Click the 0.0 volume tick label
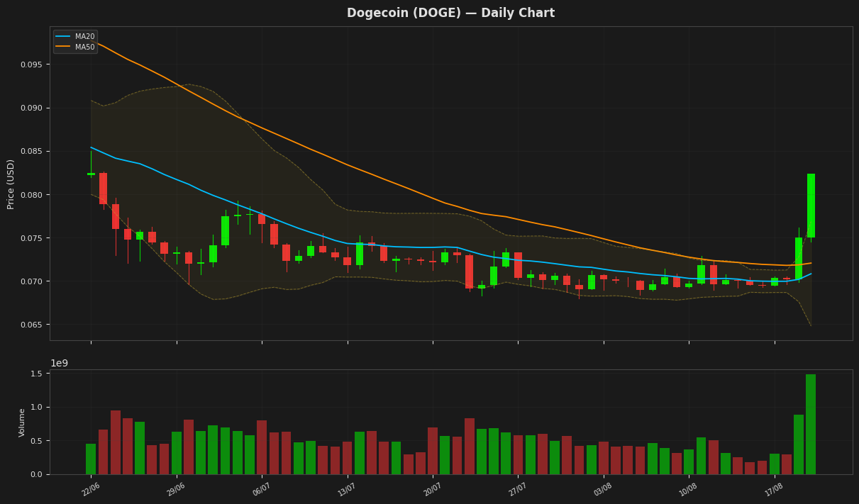 pos(38,474)
